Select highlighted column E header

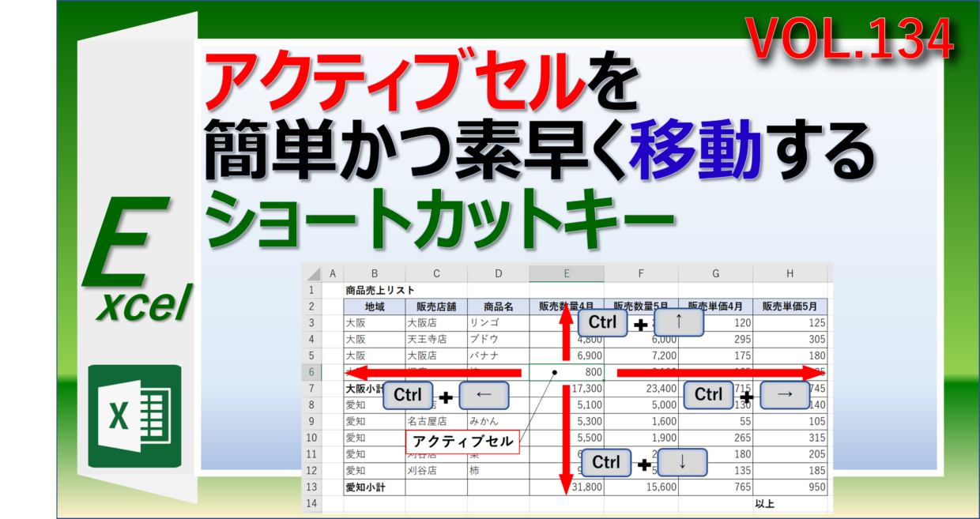pyautogui.click(x=567, y=273)
